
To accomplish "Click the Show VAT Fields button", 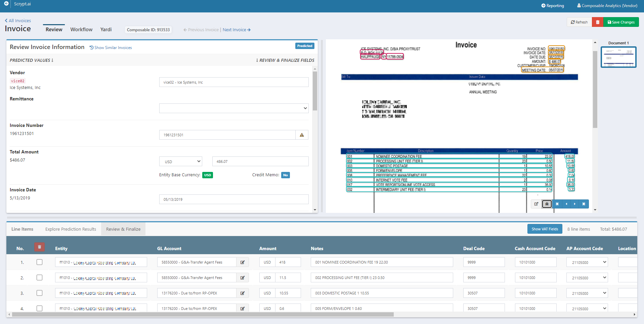I will pyautogui.click(x=545, y=229).
